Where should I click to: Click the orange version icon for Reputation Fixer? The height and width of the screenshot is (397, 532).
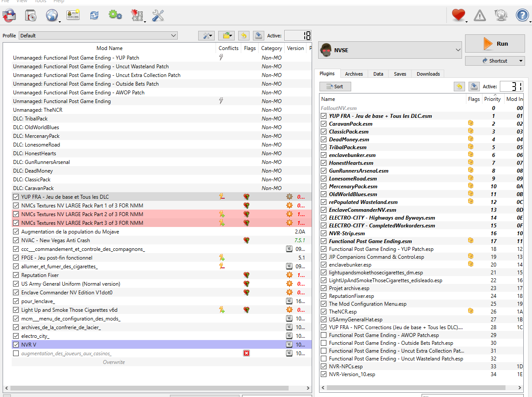[289, 275]
